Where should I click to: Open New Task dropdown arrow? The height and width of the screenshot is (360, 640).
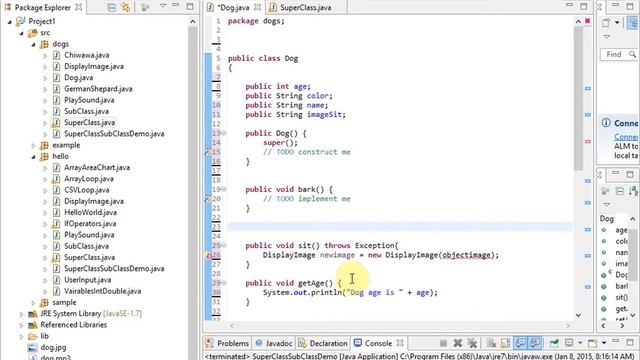[617, 23]
